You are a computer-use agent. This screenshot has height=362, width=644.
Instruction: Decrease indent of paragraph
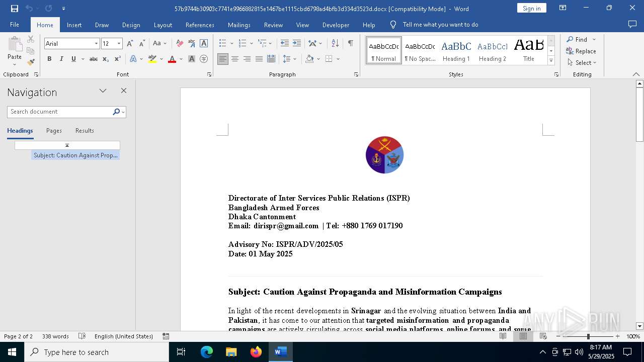285,43
